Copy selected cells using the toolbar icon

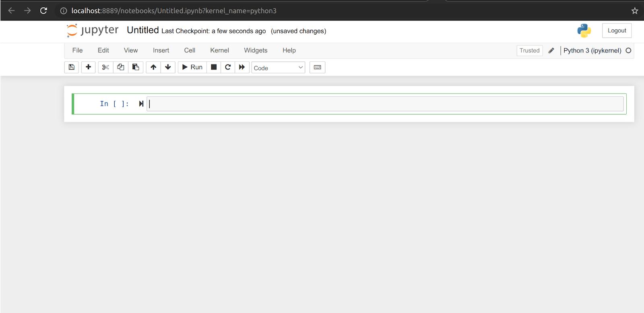(x=121, y=67)
